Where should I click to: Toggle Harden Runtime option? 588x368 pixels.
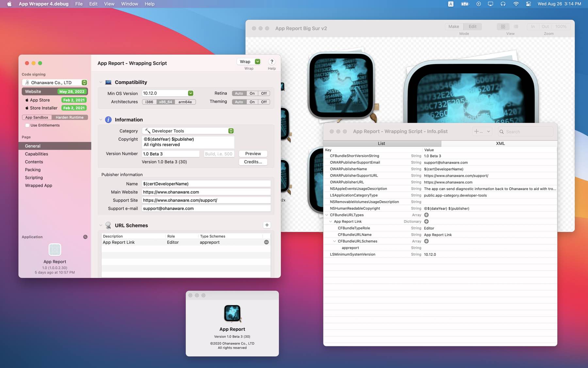point(70,117)
